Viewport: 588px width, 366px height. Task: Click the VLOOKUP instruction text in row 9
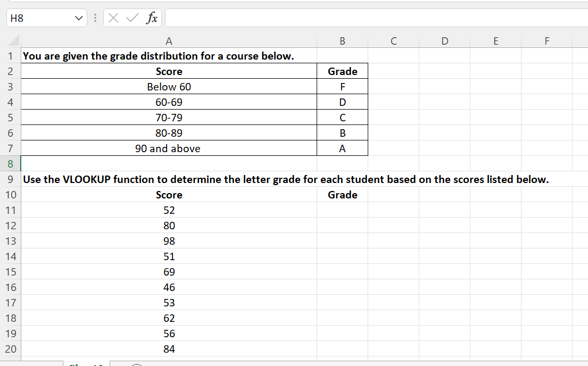(x=284, y=179)
